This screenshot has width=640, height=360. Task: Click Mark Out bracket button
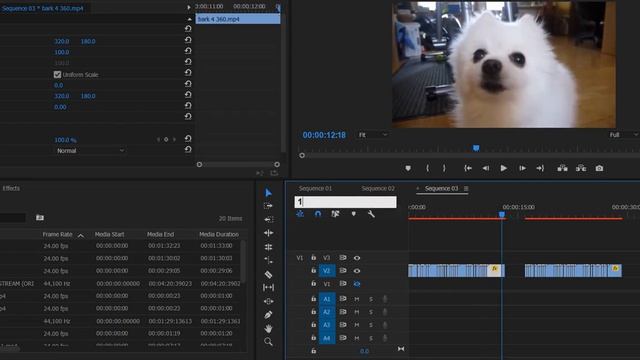[444, 168]
